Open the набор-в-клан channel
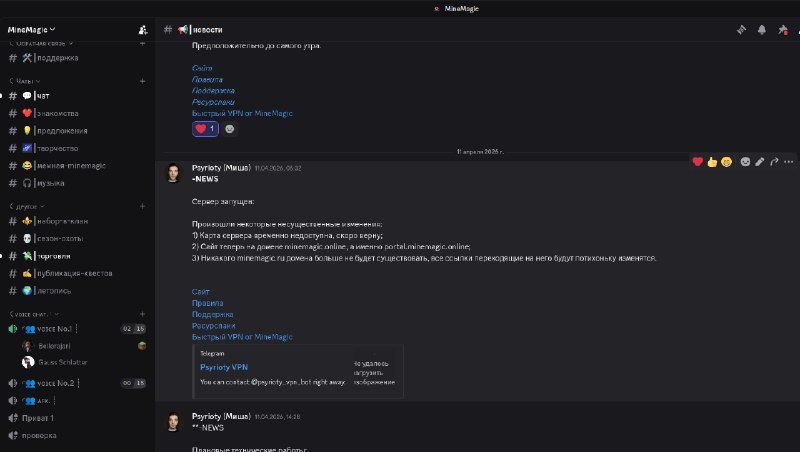The width and height of the screenshot is (800, 452). pyautogui.click(x=77, y=221)
